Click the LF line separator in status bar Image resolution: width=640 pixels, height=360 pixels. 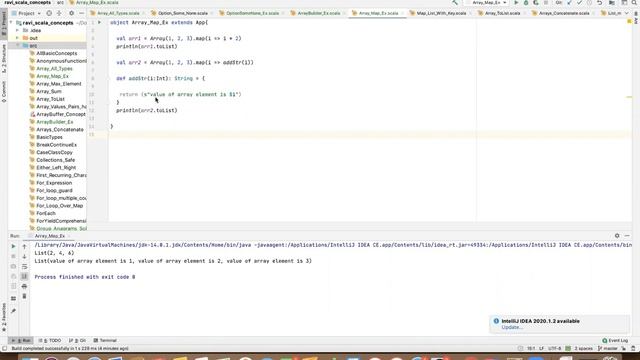click(541, 349)
